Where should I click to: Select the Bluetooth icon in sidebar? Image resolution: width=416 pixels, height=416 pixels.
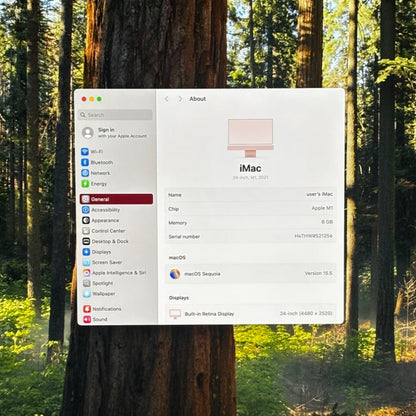85,162
